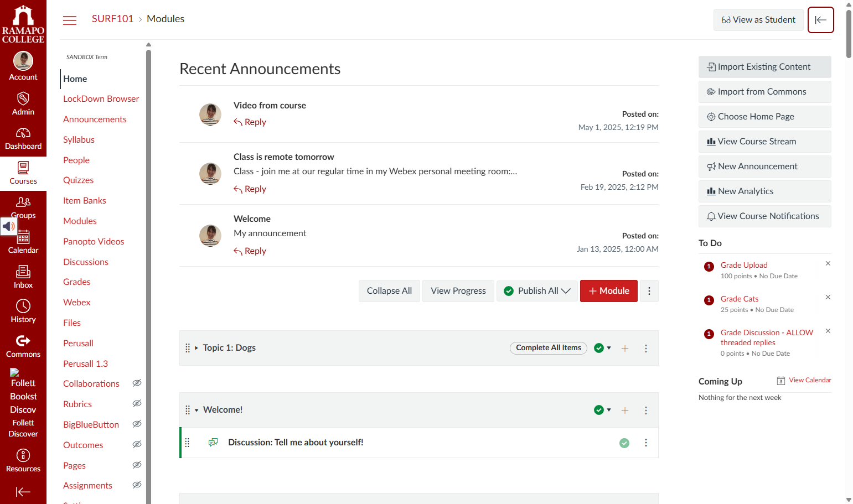
Task: Dismiss the Grade Upload to-do item
Action: coord(828,263)
